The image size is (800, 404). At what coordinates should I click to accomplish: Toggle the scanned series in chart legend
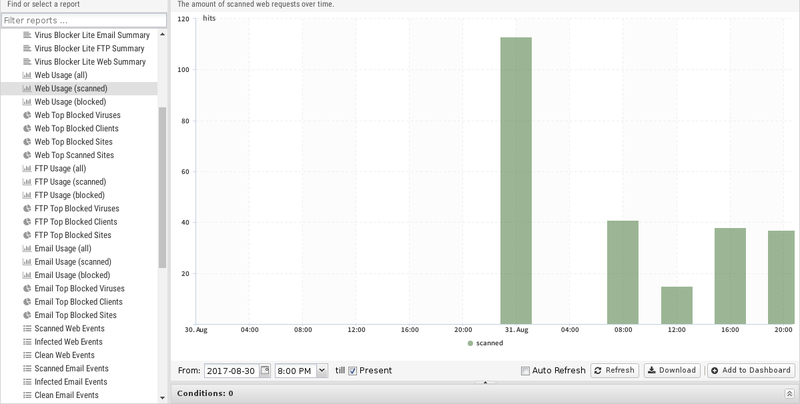[485, 342]
